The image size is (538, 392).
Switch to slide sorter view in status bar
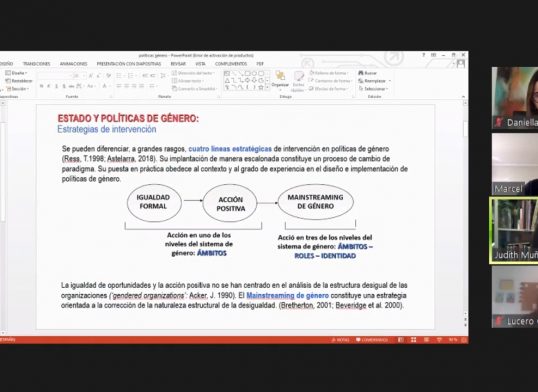413,340
